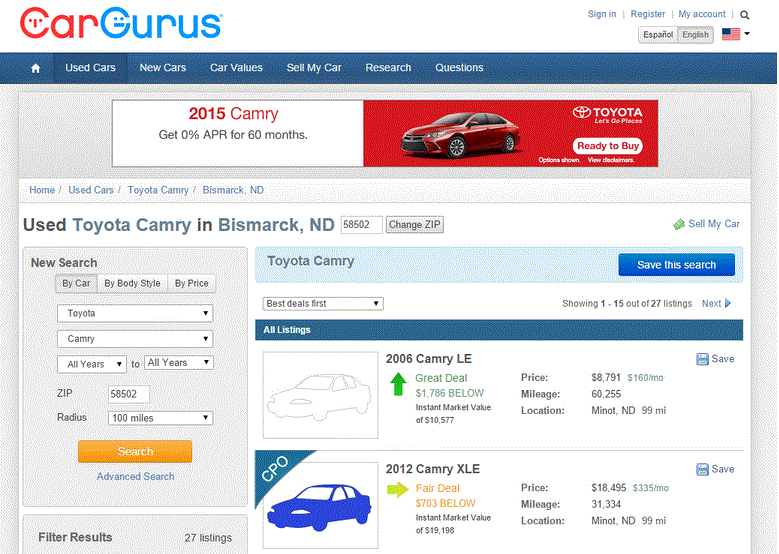Viewport: 779px width, 554px height.
Task: Click the My account link
Action: tap(701, 14)
